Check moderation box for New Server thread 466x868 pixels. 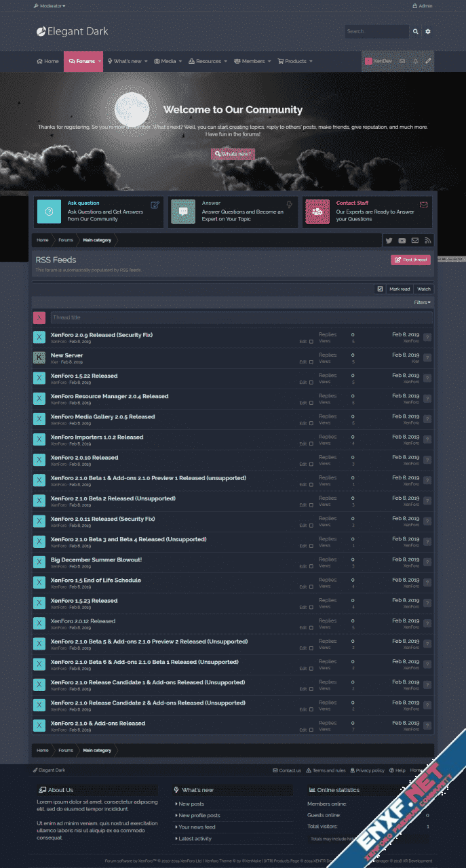(x=311, y=362)
